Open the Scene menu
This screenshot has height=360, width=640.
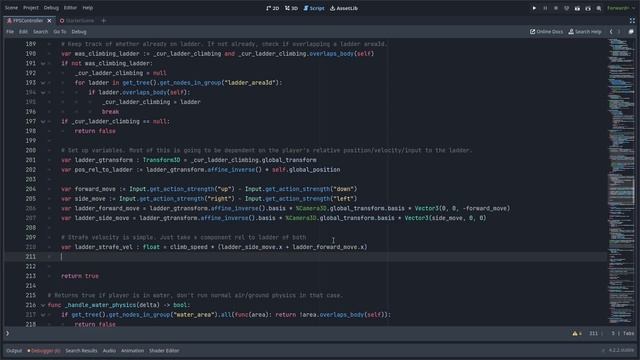point(11,8)
